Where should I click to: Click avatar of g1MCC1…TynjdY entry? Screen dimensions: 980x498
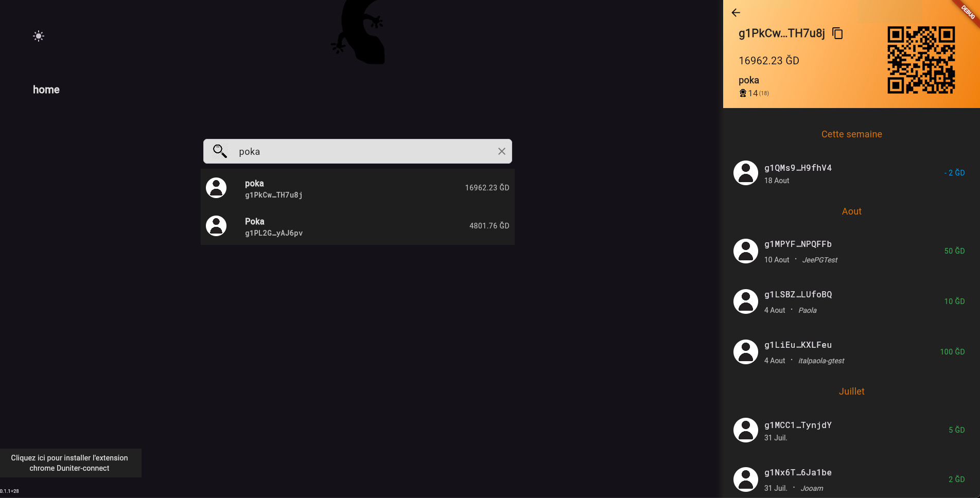tap(745, 430)
